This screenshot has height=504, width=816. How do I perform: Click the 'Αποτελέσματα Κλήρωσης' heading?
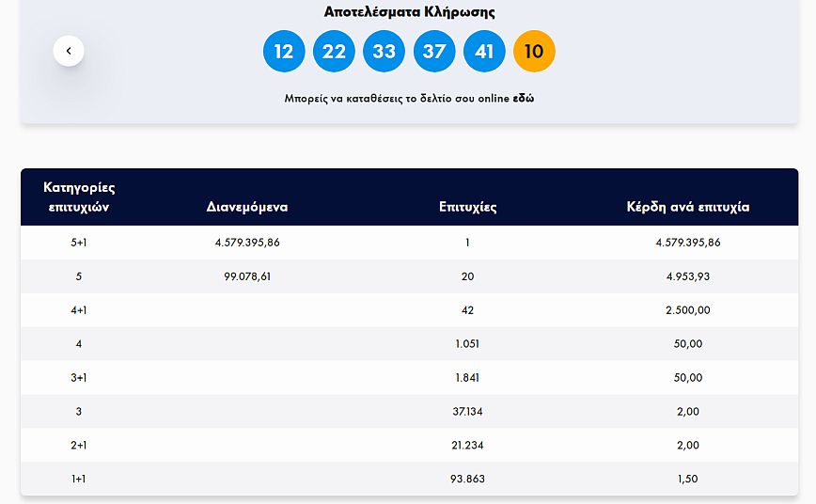[x=409, y=12]
